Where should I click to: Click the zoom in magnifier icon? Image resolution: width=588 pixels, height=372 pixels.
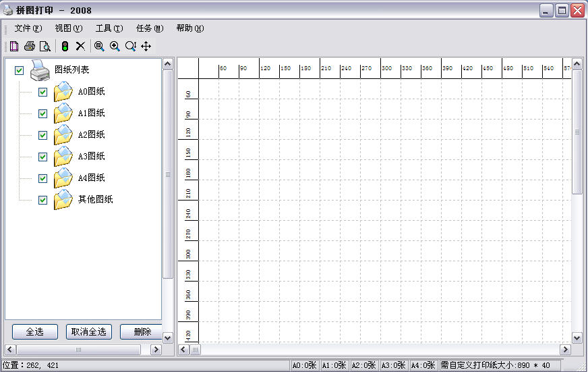pos(115,46)
